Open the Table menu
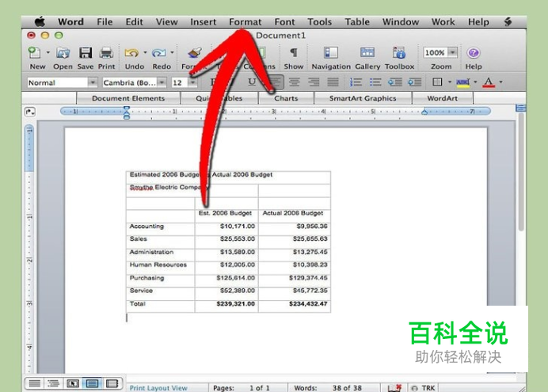This screenshot has width=548, height=392. [357, 21]
